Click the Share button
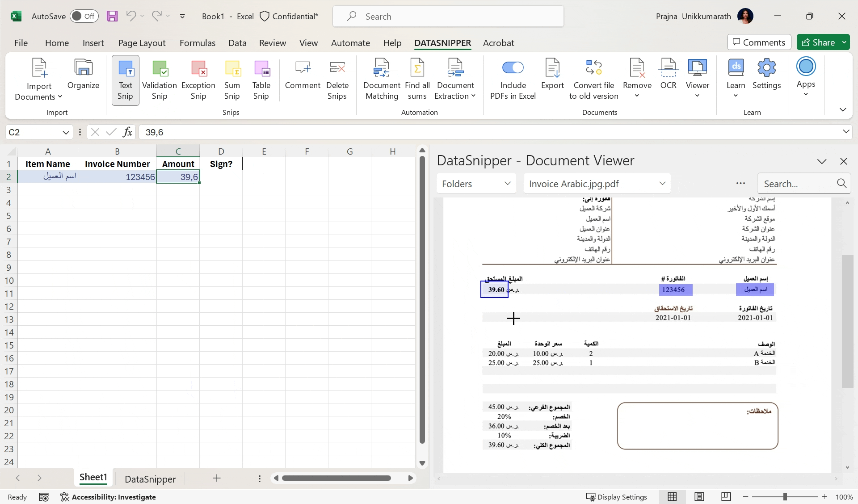Image resolution: width=858 pixels, height=504 pixels. (x=818, y=42)
